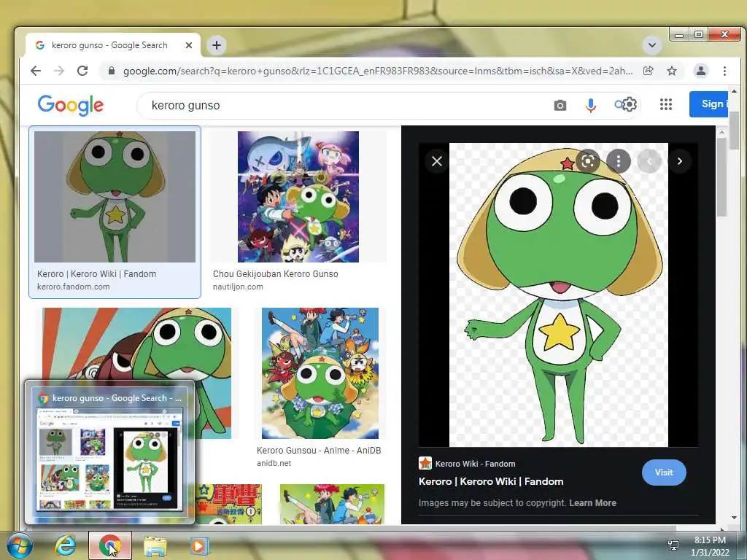Search by image with camera icon
747x560 pixels.
[x=560, y=105]
